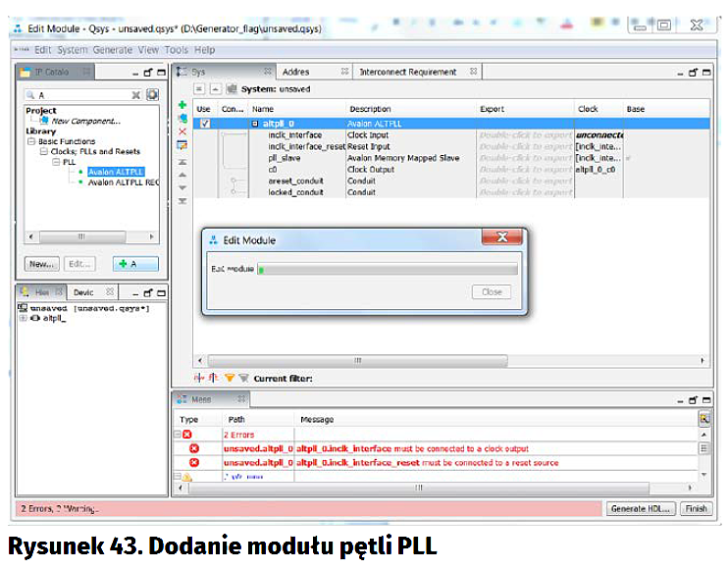
Task: Open the IP Catalog search settings icon
Action: pyautogui.click(x=152, y=95)
